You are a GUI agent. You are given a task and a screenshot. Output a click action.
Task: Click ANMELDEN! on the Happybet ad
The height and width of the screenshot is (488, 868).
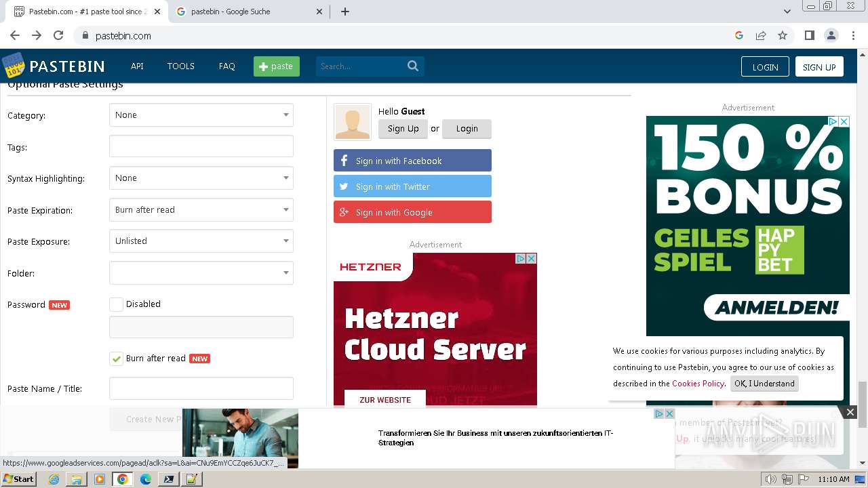(x=777, y=308)
